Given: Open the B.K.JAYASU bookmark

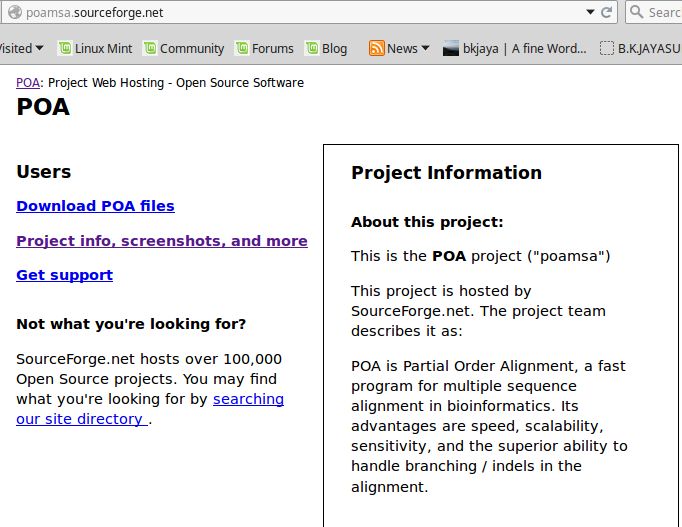Looking at the screenshot, I should point(640,48).
